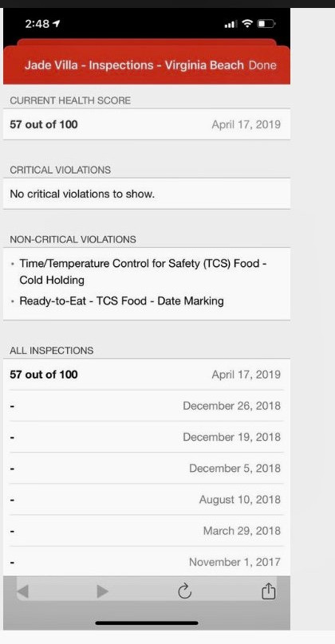Tap the Wi-Fi status icon
Screen dimensions: 335x644
(x=247, y=24)
